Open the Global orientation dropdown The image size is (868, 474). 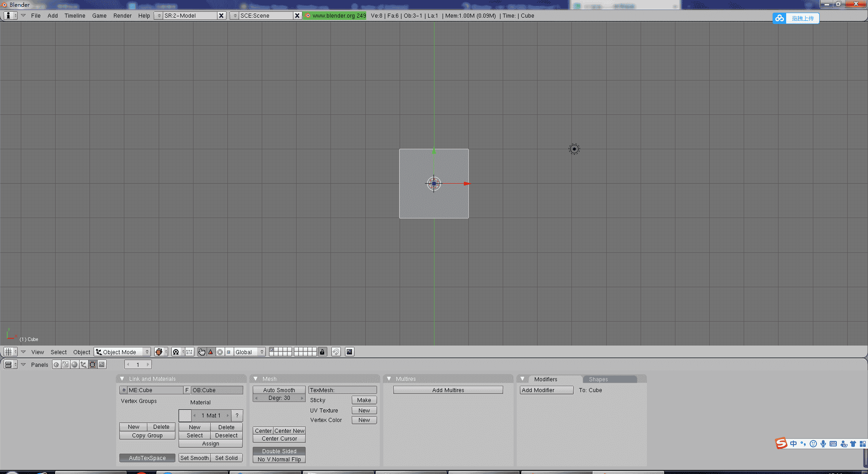(249, 352)
